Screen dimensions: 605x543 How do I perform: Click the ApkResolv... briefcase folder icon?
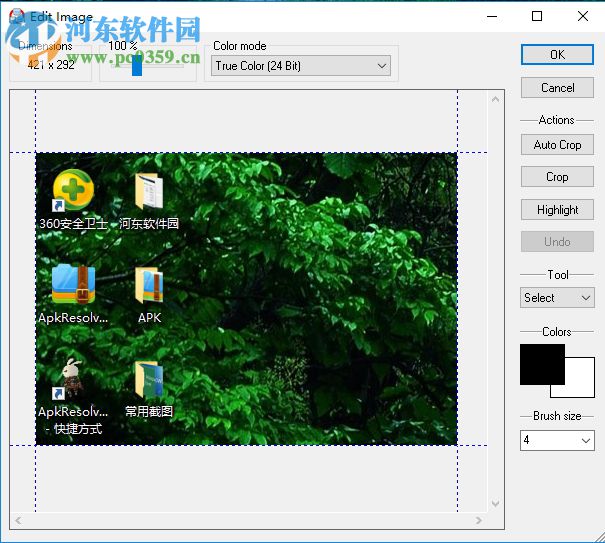pos(73,285)
